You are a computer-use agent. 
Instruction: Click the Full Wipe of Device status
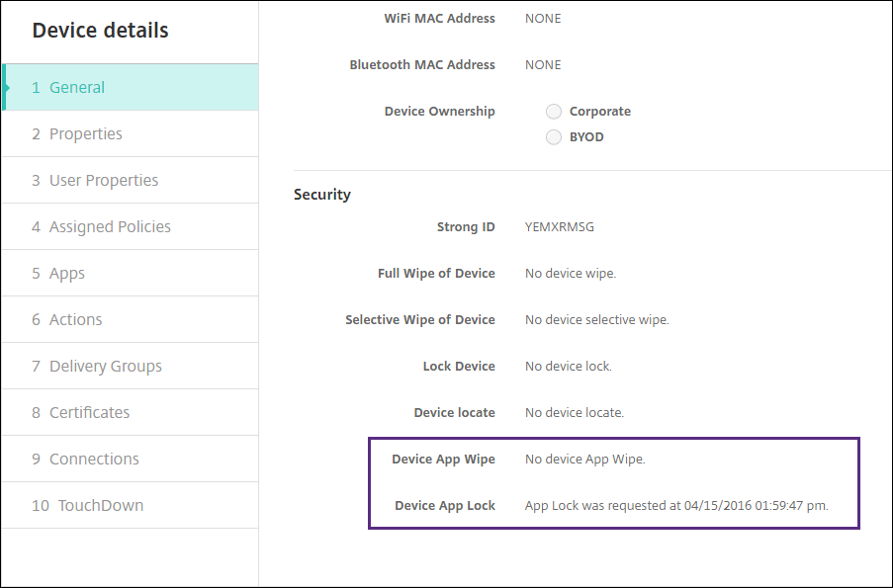pyautogui.click(x=571, y=274)
